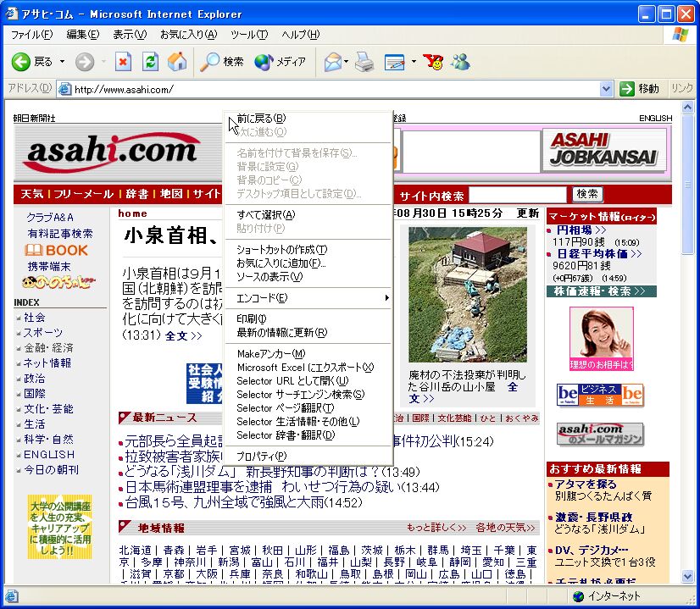Choose Selector URL として開く entry
Screen dimensions: 700x609
(x=308, y=381)
